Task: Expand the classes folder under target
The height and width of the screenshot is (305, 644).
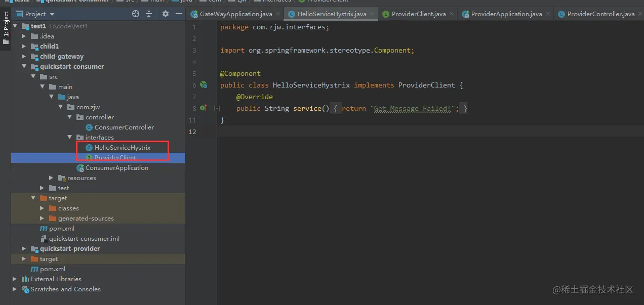Action: (42, 208)
